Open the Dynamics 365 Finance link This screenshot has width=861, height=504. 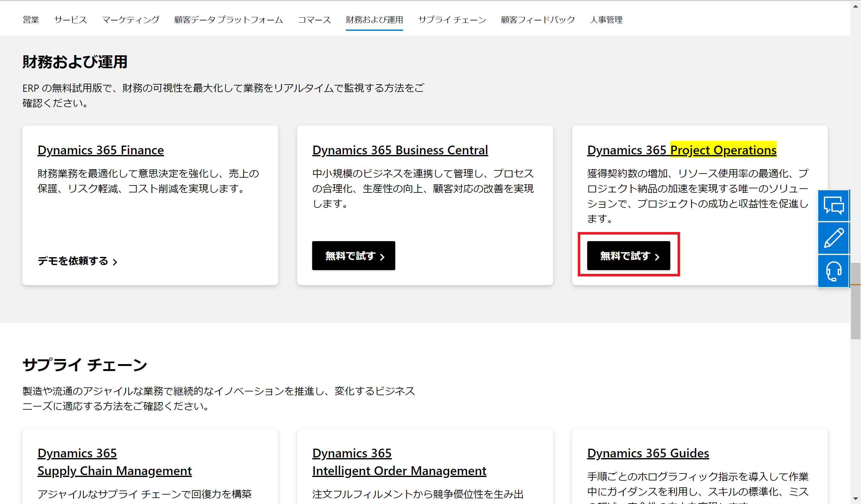pyautogui.click(x=101, y=150)
